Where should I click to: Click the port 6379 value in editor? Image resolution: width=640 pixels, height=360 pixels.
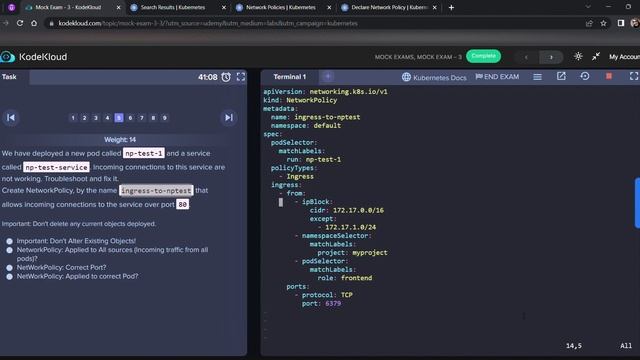pyautogui.click(x=333, y=303)
